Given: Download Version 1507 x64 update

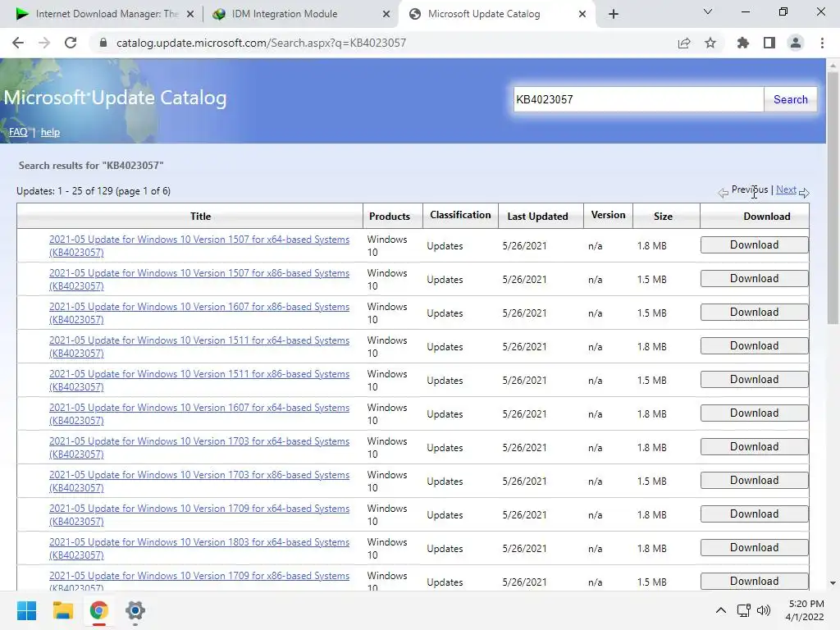Looking at the screenshot, I should [x=755, y=244].
